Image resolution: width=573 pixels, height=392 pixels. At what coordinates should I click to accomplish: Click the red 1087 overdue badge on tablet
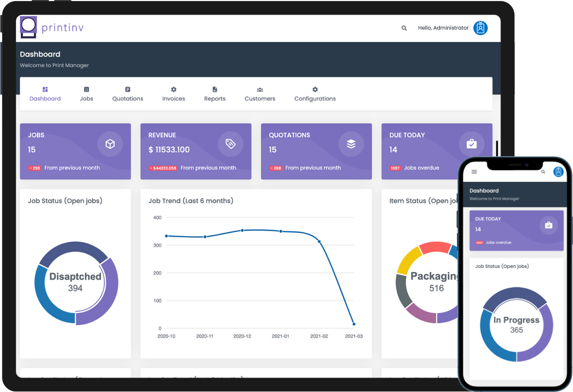(395, 168)
